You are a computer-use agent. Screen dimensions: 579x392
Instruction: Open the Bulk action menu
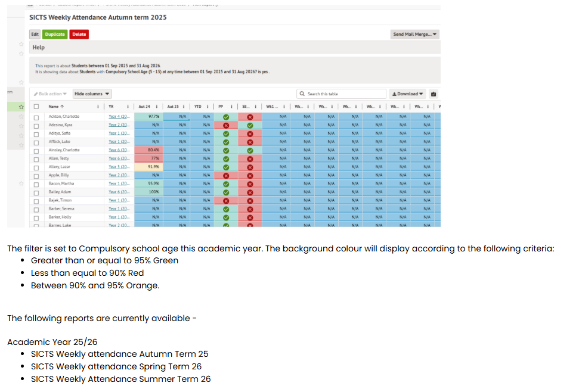tap(50, 94)
